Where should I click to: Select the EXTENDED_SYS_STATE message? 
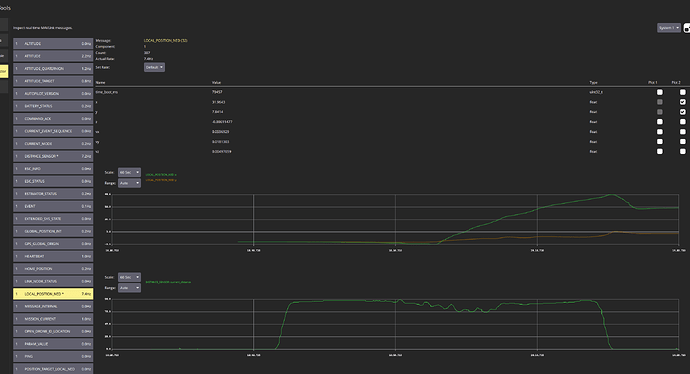(53, 219)
